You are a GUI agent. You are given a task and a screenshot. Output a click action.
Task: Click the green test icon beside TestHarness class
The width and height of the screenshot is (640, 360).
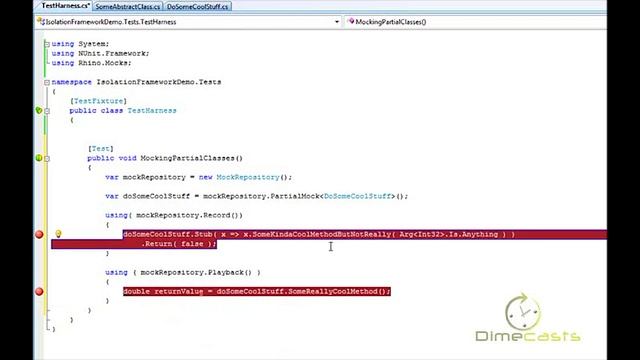[x=39, y=110]
